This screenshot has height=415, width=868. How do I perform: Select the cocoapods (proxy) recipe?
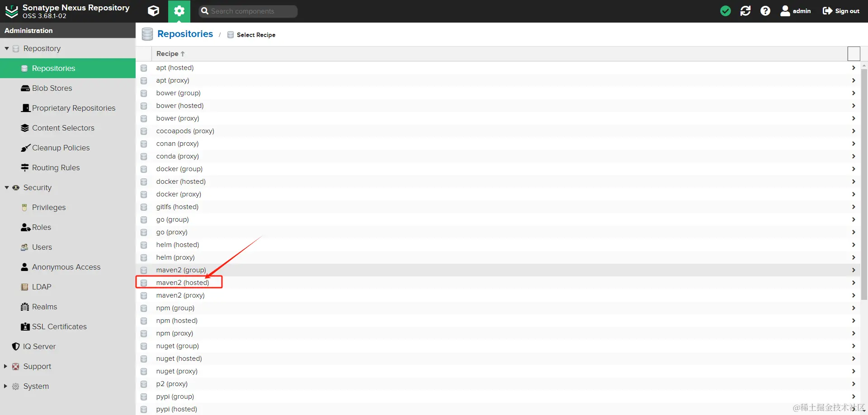coord(497,131)
